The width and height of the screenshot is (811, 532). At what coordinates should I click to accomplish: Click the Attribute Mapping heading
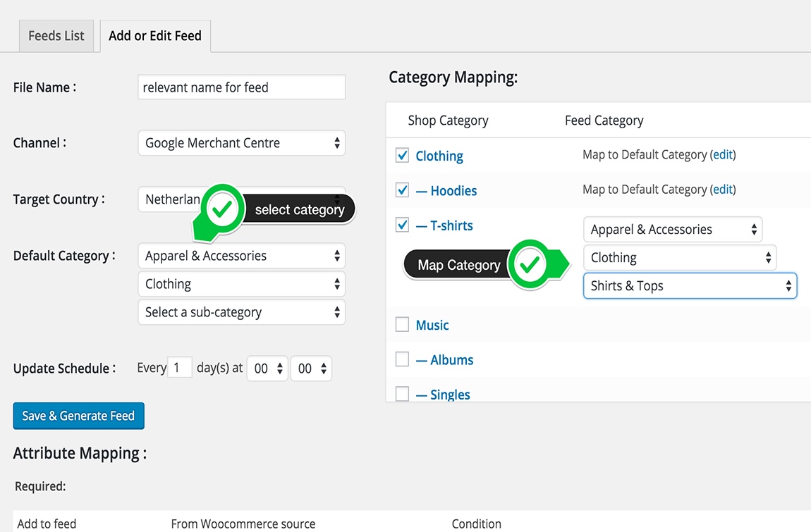point(80,453)
